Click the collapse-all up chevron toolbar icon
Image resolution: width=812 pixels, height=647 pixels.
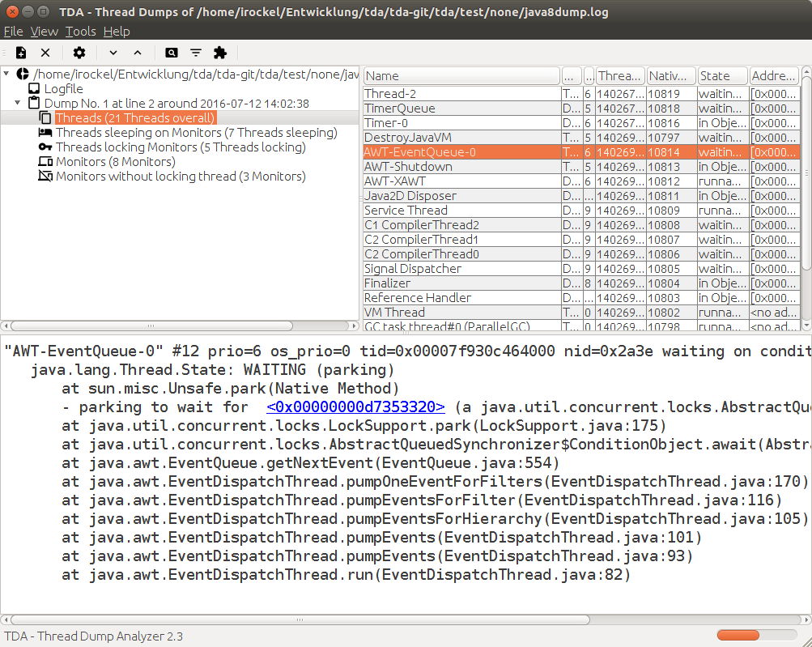pos(138,53)
